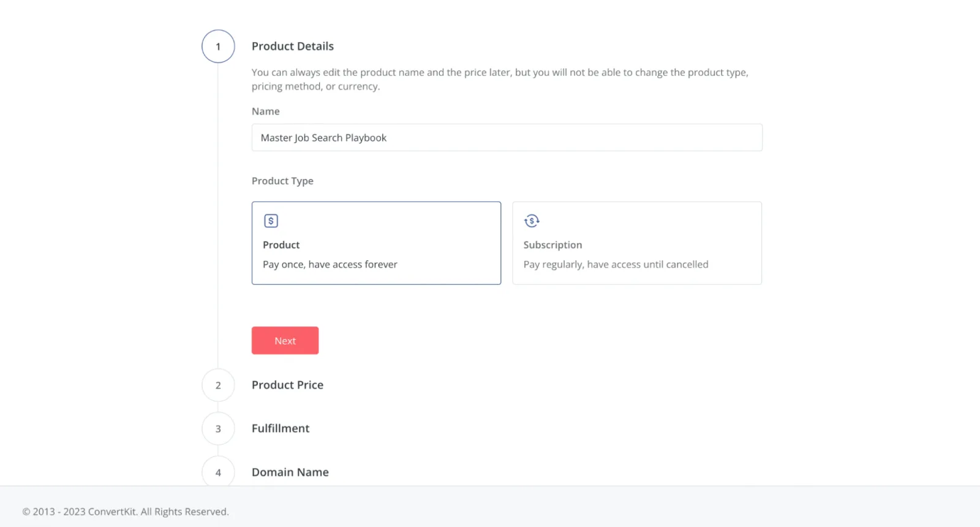The width and height of the screenshot is (980, 527).
Task: Select the Product pay-once card
Action: pos(376,243)
